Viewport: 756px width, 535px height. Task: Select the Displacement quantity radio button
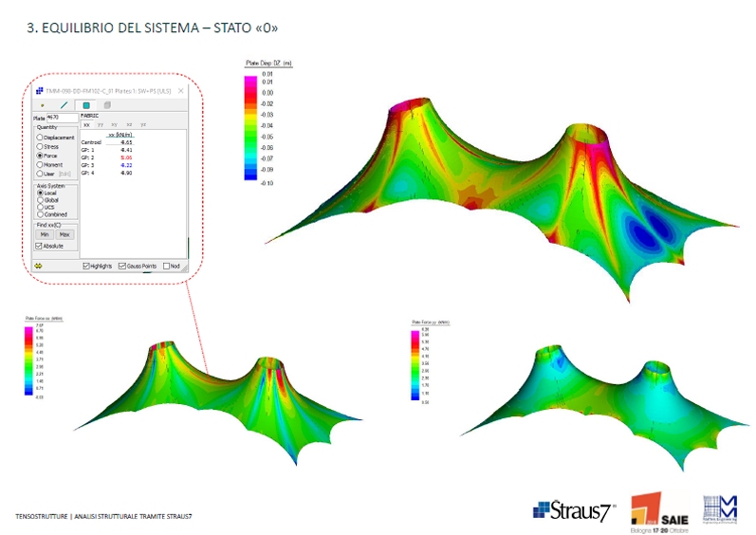point(40,138)
